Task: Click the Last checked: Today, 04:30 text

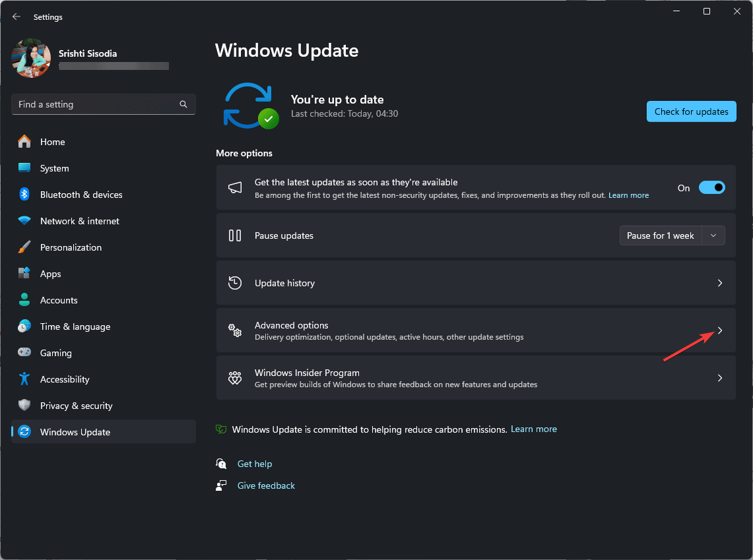Action: (344, 113)
